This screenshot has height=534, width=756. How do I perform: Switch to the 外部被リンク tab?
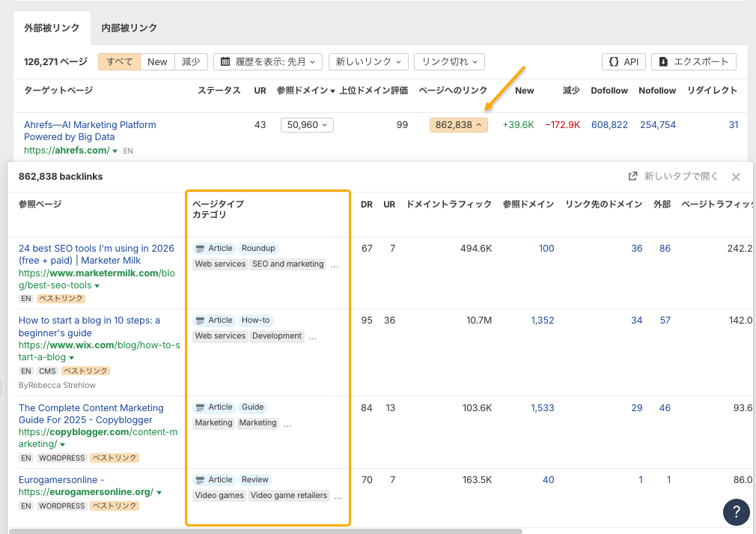pos(52,28)
